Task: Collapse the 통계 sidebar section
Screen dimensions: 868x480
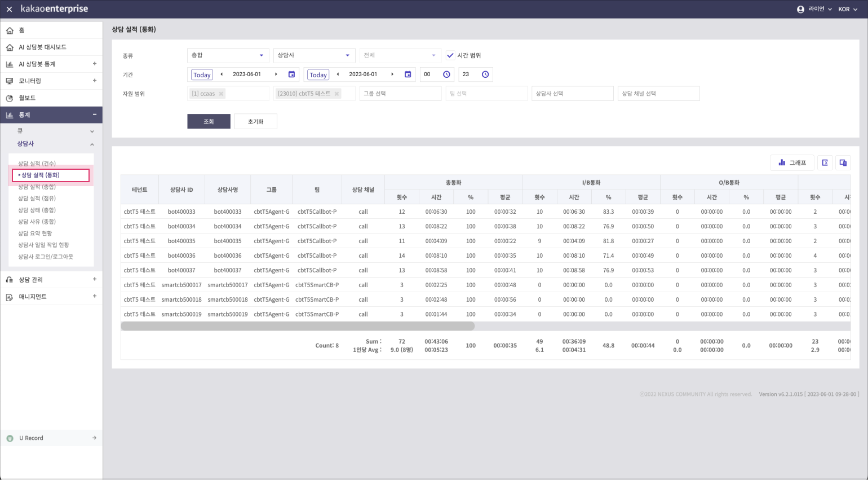Action: (x=94, y=115)
